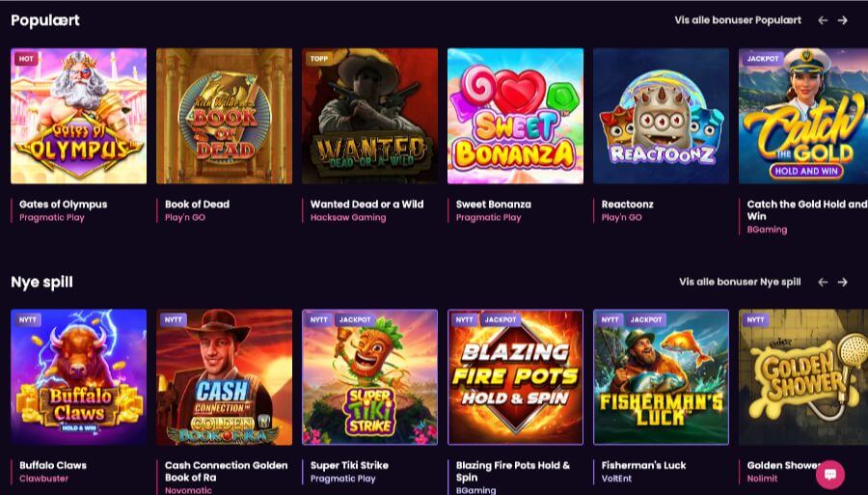Click next arrow in Populært section

pos(842,20)
